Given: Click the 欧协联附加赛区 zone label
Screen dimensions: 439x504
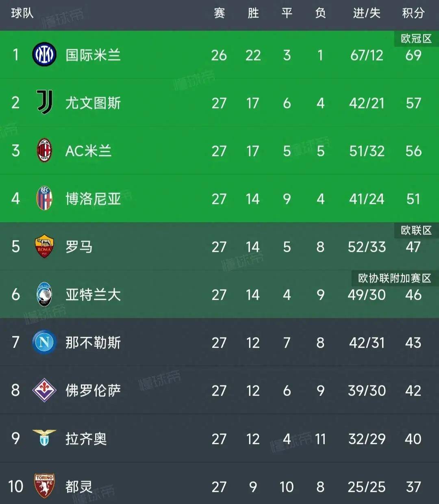Looking at the screenshot, I should pos(394,278).
